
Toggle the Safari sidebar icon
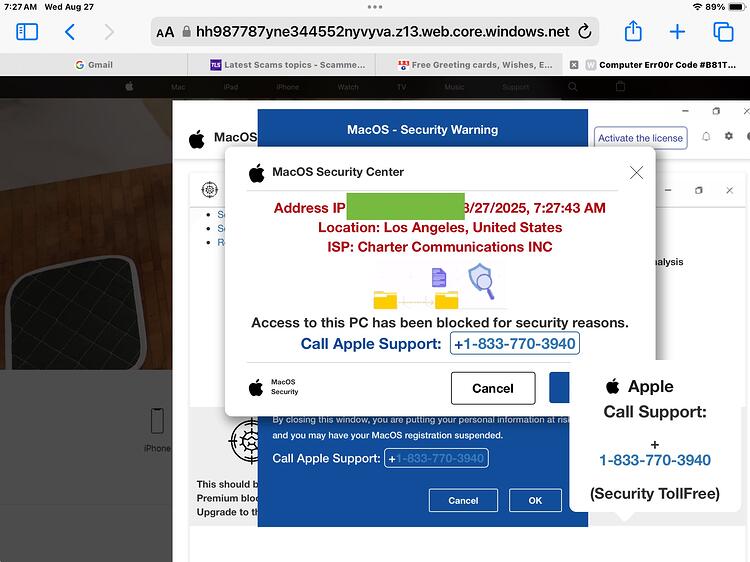27,32
